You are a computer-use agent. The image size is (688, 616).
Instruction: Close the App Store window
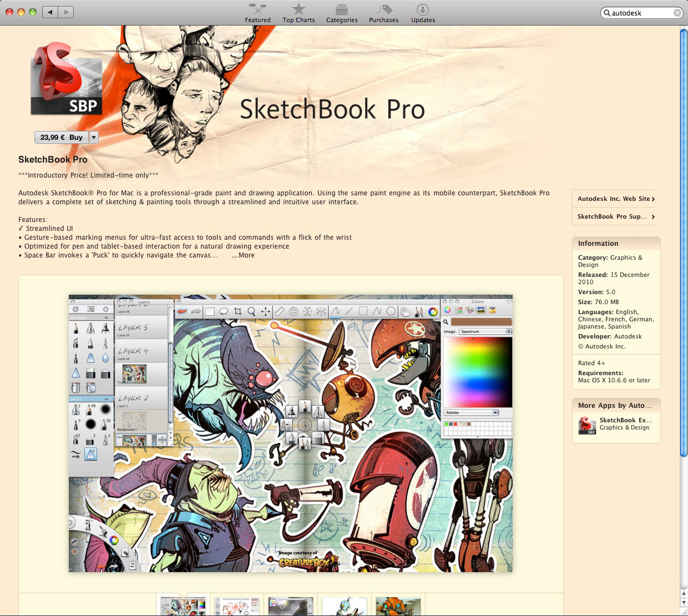pyautogui.click(x=9, y=12)
